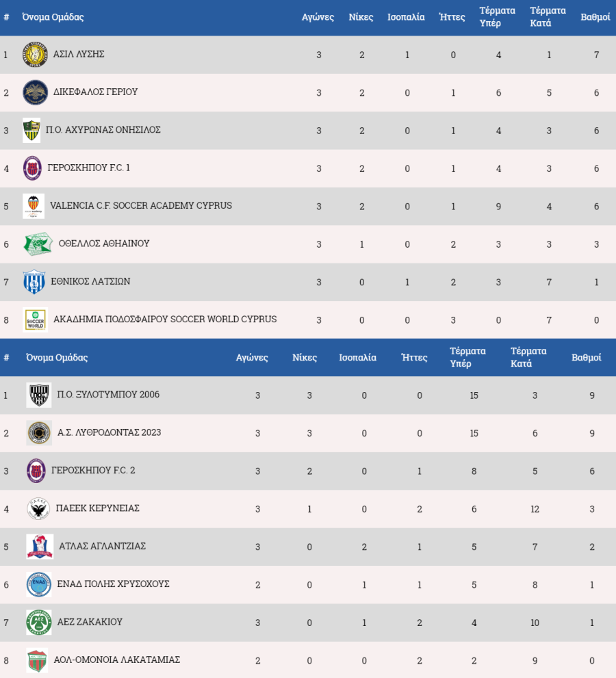Click the Π.Ο. ΞΥΛΟΤΥΜΠΟΥ 2006 black-white crest
The width and height of the screenshot is (616, 678).
[x=39, y=395]
